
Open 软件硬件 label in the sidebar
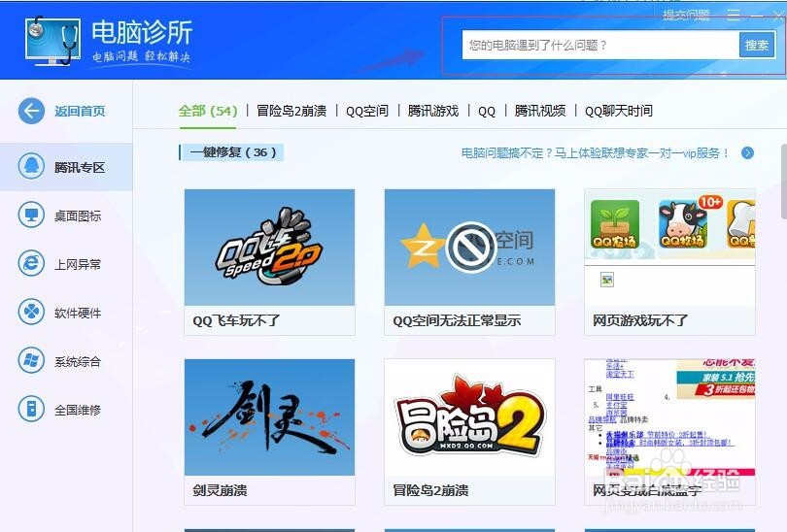point(78,313)
